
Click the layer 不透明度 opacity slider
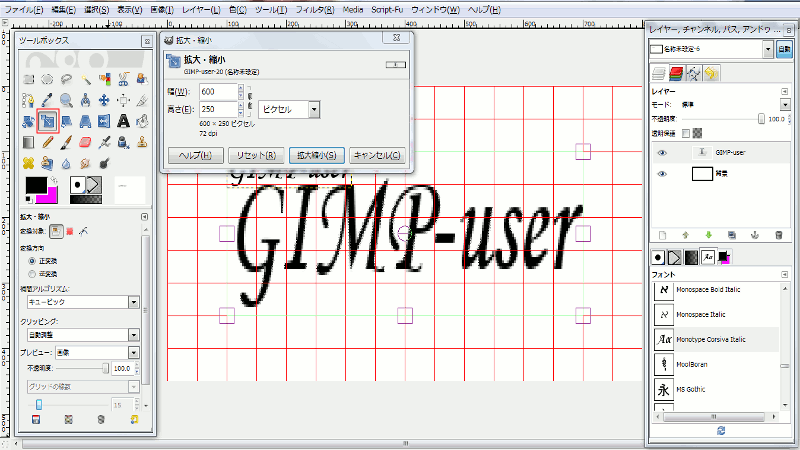pos(723,119)
